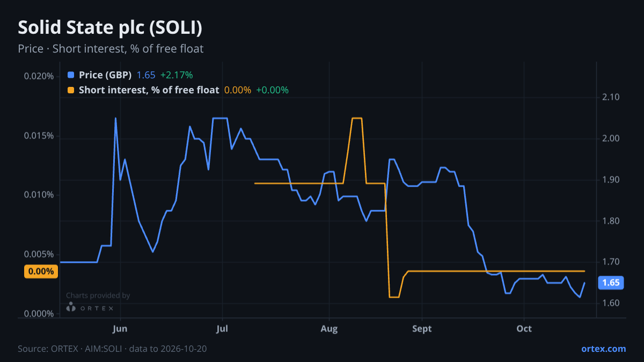The width and height of the screenshot is (644, 362).
Task: Click the 0.020% left axis label
Action: (39, 76)
